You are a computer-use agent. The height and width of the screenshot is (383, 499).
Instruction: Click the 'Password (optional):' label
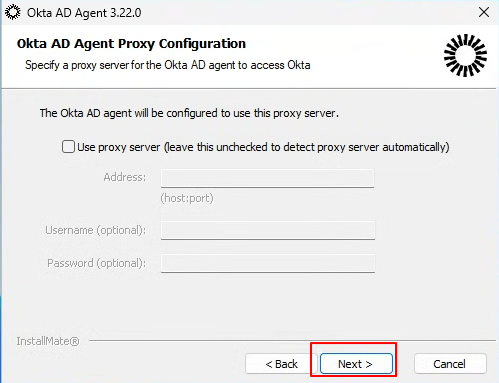pos(97,263)
